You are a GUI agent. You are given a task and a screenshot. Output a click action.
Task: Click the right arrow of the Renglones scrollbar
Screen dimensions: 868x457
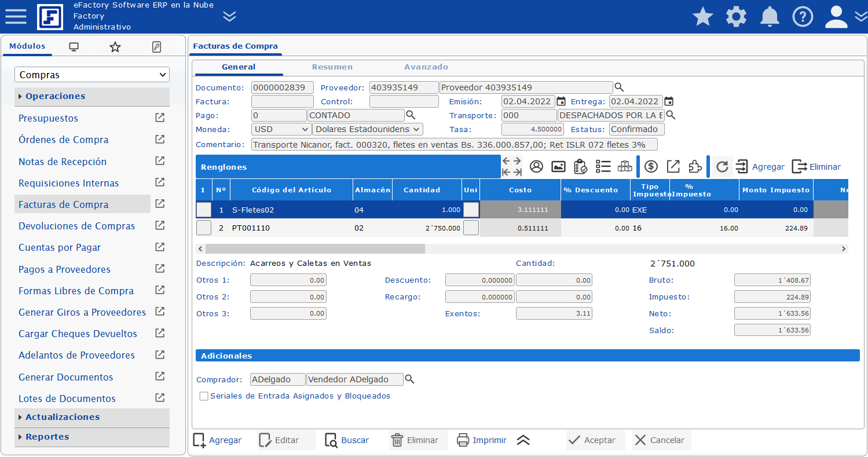coord(844,248)
